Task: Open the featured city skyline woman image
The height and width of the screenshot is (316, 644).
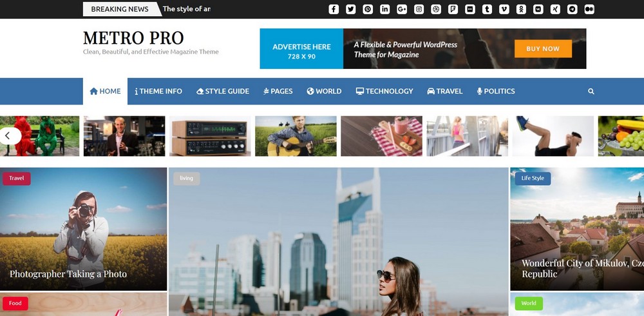Action: click(339, 242)
